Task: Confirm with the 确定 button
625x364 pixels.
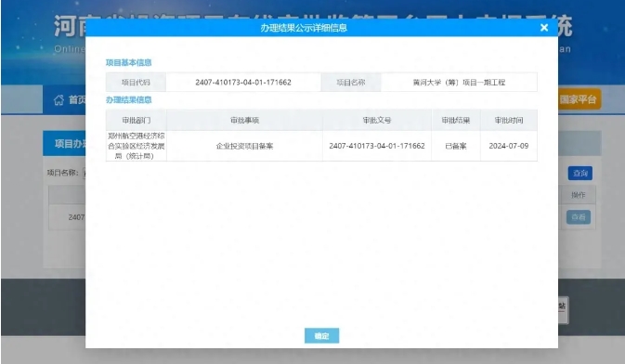Action: point(321,336)
